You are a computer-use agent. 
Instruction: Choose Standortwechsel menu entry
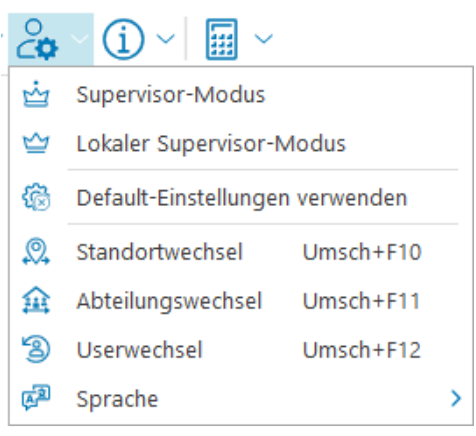pyautogui.click(x=241, y=251)
